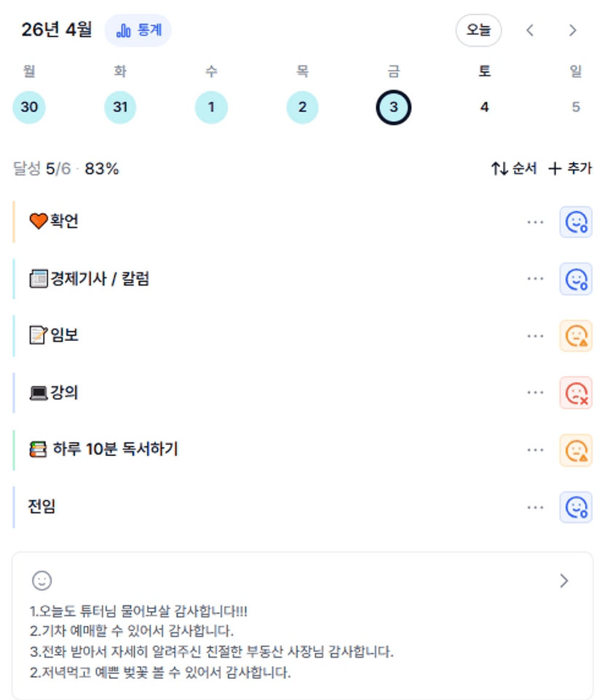Image resolution: width=602 pixels, height=700 pixels.
Task: Go to the next week
Action: coord(572,31)
